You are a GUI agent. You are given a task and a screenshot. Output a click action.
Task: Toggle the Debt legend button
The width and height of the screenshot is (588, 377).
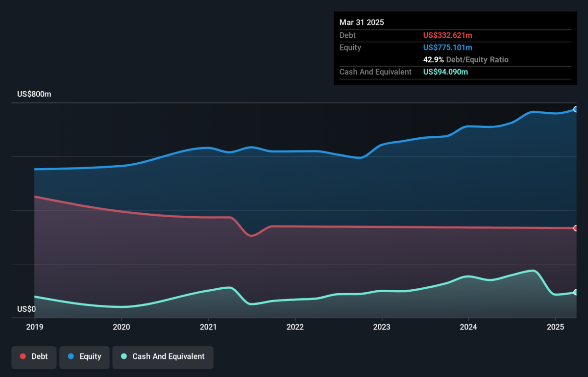click(x=34, y=357)
